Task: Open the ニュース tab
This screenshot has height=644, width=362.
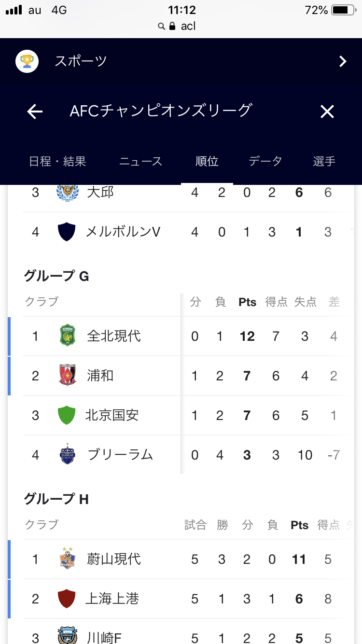Action: 140,161
